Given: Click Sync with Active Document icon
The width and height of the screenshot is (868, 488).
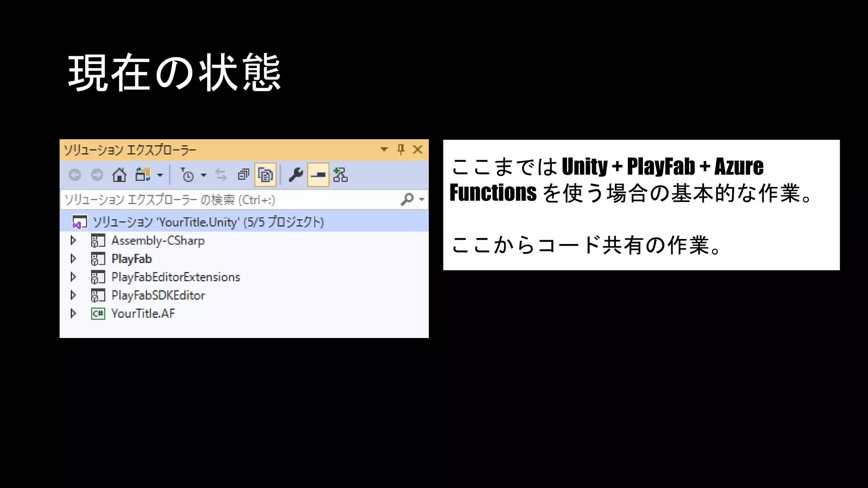Looking at the screenshot, I should point(221,175).
